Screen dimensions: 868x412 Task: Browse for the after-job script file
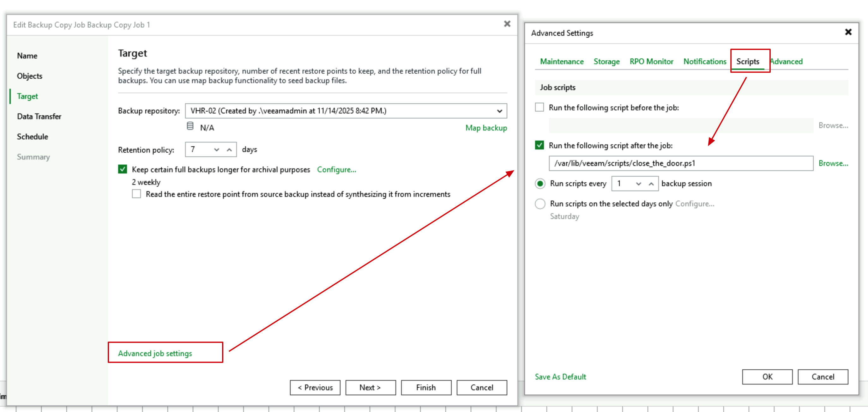pos(833,163)
